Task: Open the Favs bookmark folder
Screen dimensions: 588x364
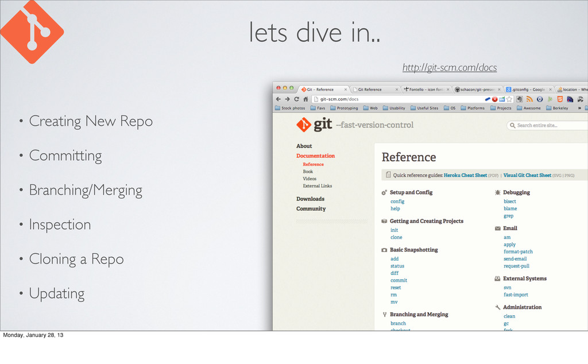Action: click(318, 108)
